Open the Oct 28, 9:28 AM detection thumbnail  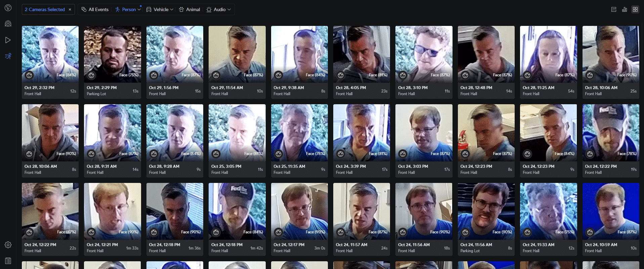click(175, 132)
